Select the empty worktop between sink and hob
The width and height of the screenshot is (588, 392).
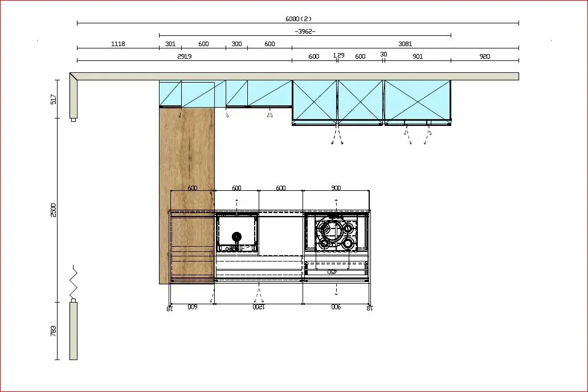click(280, 234)
